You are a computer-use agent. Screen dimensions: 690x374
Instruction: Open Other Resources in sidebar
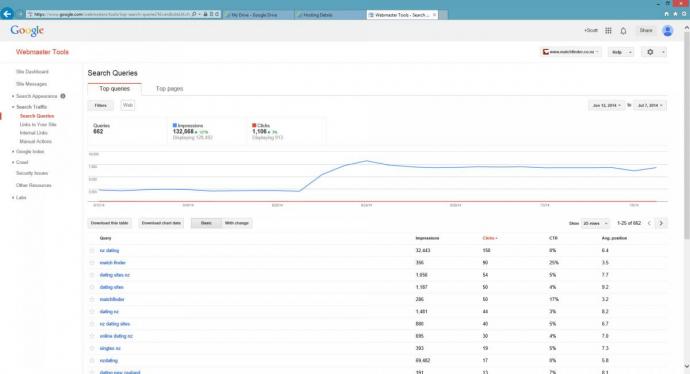(33, 186)
